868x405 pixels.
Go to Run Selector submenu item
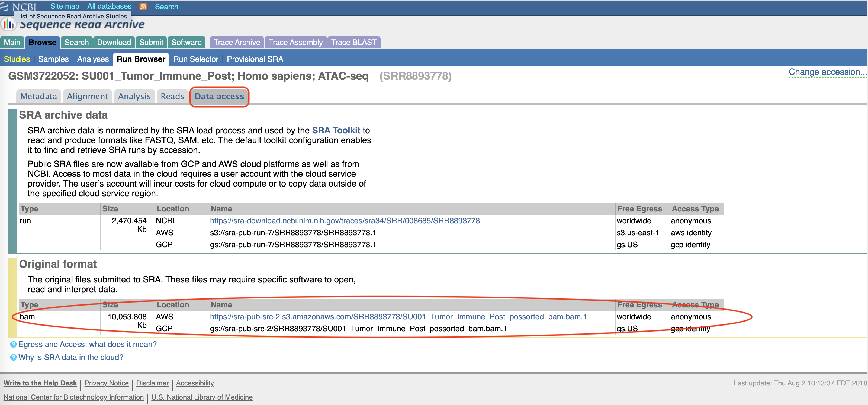click(196, 59)
